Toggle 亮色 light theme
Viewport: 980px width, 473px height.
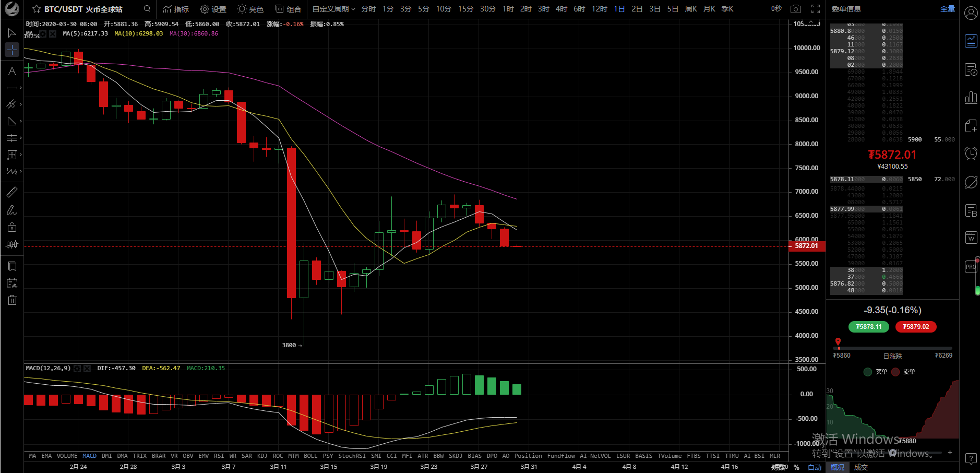point(250,9)
